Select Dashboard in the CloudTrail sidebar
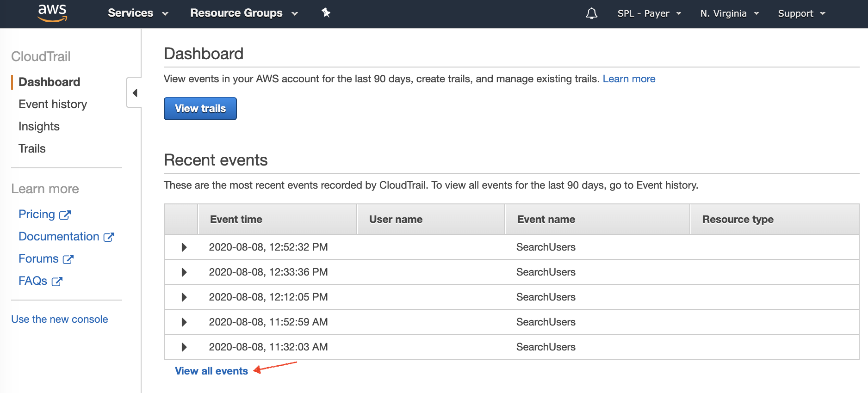This screenshot has width=868, height=393. point(50,82)
